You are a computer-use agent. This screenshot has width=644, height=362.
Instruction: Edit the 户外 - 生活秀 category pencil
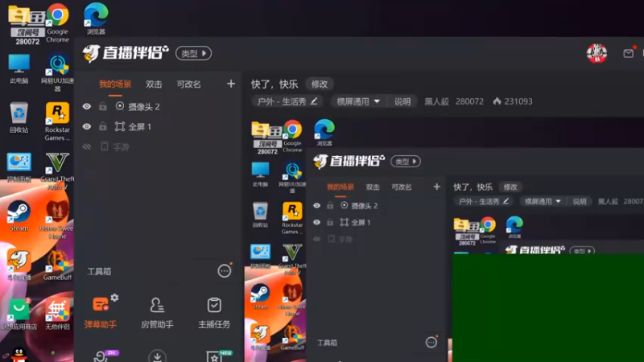point(314,101)
